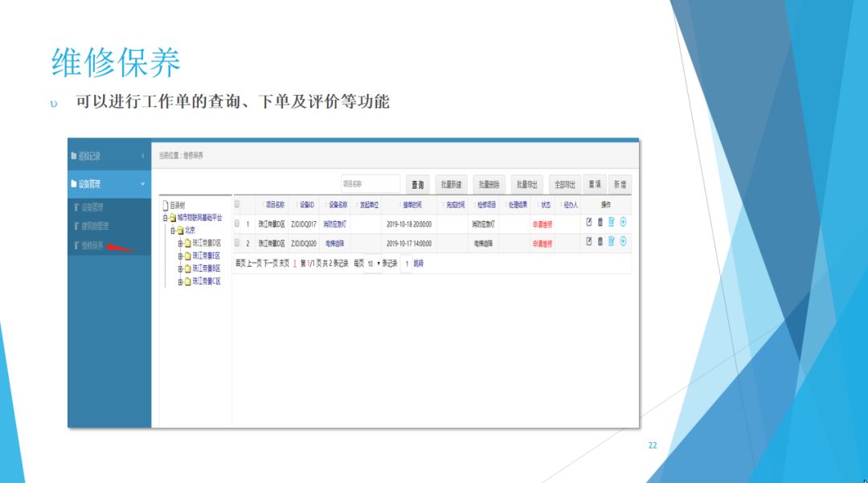Click the 查询 search button
The height and width of the screenshot is (483, 868).
(x=417, y=184)
